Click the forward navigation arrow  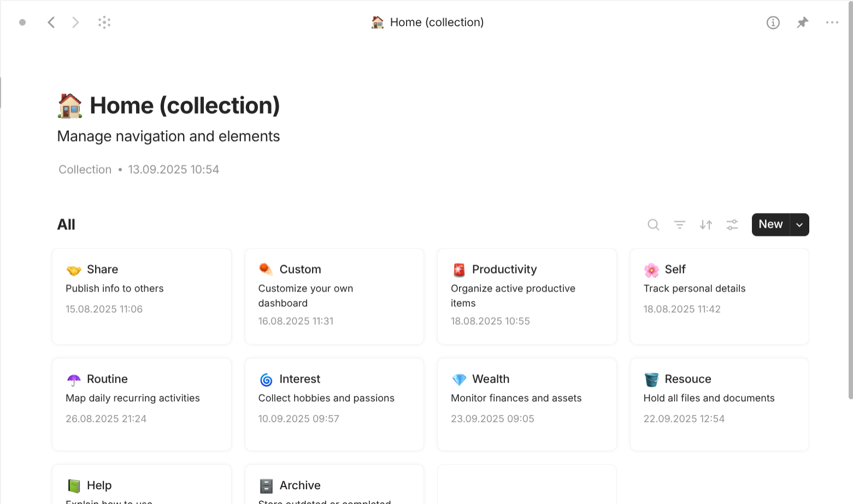point(75,22)
